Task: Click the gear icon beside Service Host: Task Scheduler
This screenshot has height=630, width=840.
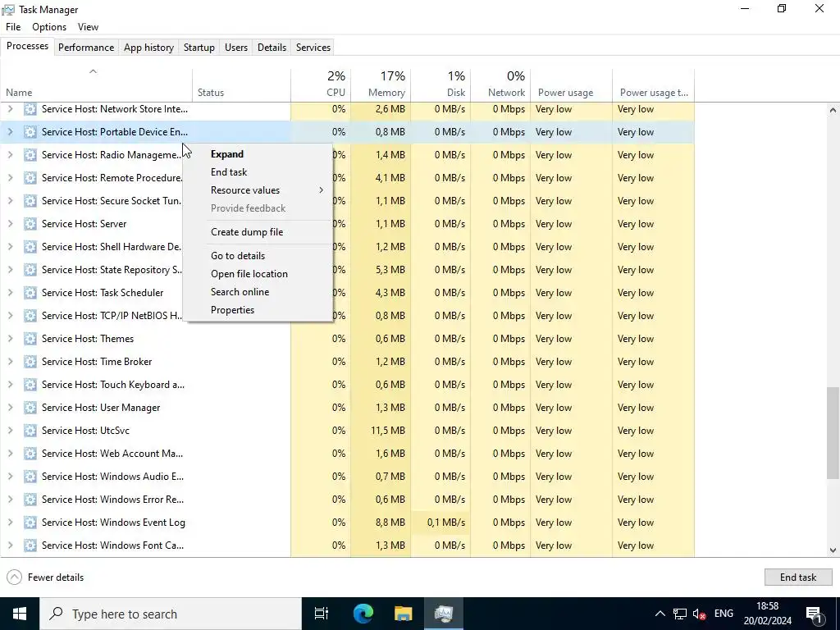Action: pos(30,293)
